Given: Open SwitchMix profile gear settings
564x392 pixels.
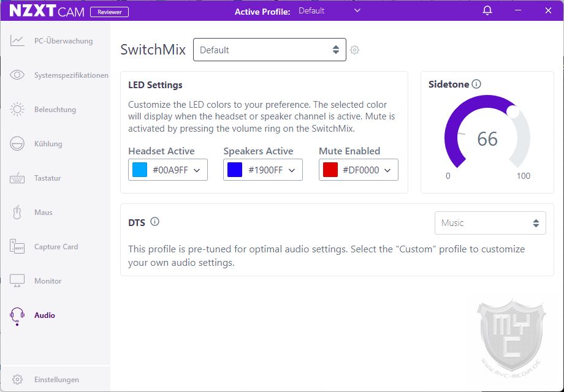Looking at the screenshot, I should (355, 50).
